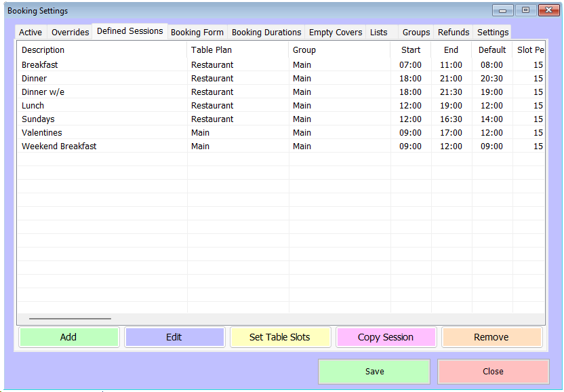Open the Empty Covers tab
Viewport: 564px width, 392px height.
[x=336, y=33]
